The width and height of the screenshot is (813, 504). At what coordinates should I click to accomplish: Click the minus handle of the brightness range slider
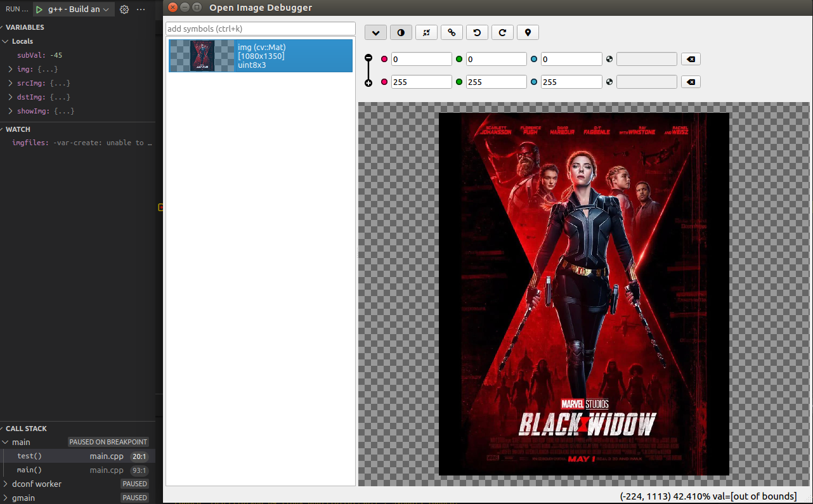tap(368, 56)
